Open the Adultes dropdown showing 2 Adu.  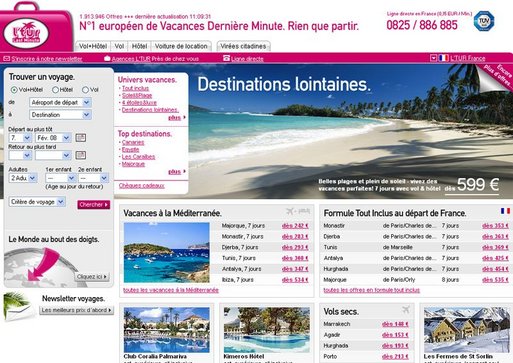click(23, 178)
